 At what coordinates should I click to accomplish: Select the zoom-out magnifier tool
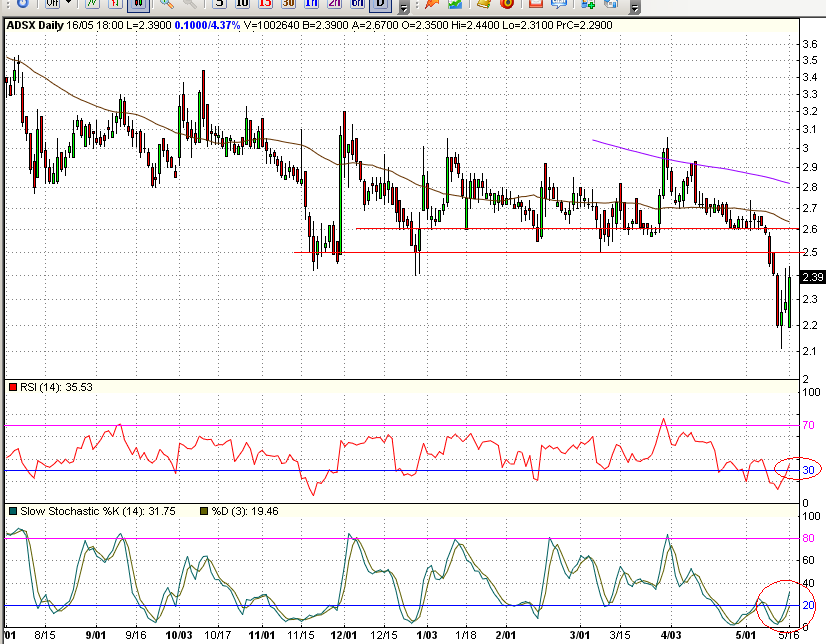point(188,6)
